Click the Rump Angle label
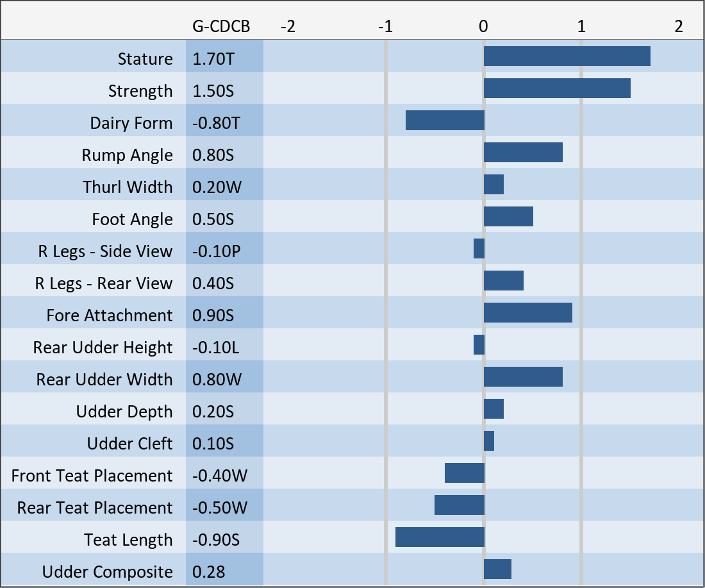 pos(127,155)
